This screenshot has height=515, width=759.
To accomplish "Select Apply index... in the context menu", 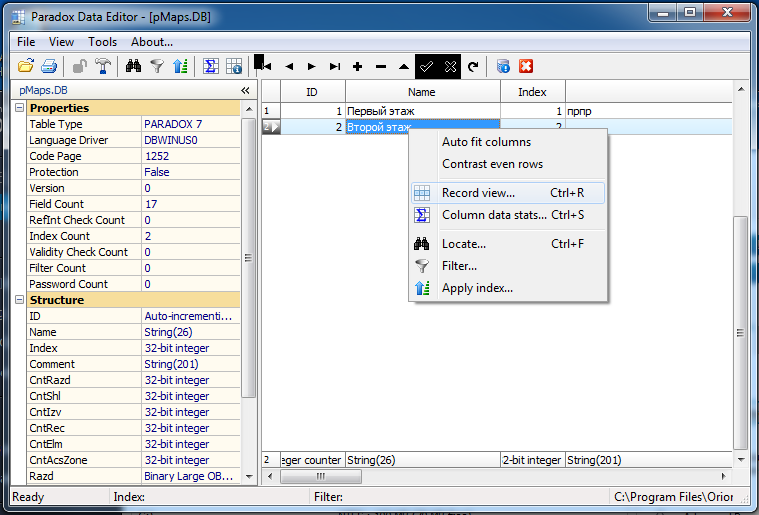I will [508, 288].
